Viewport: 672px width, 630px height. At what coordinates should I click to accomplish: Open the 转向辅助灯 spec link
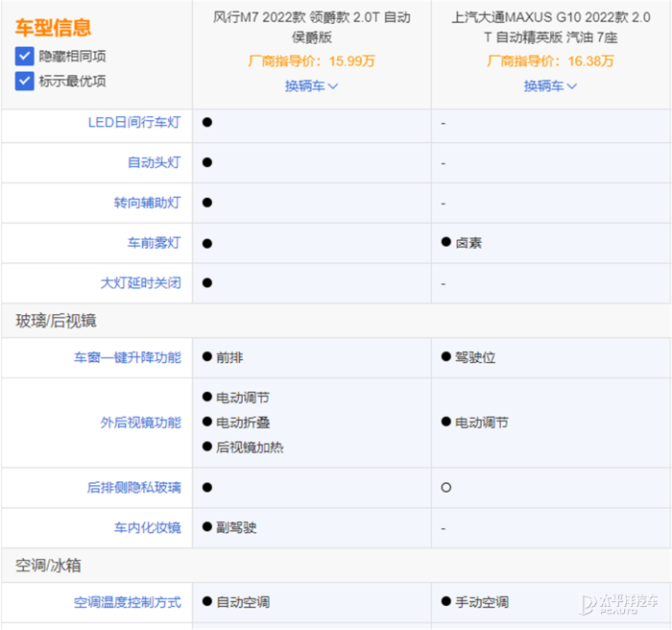pyautogui.click(x=148, y=203)
